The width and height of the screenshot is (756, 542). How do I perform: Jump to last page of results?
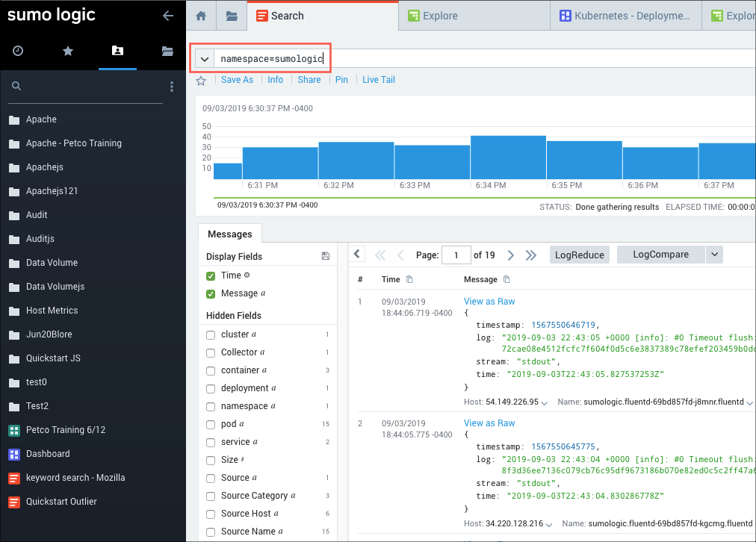coord(531,255)
